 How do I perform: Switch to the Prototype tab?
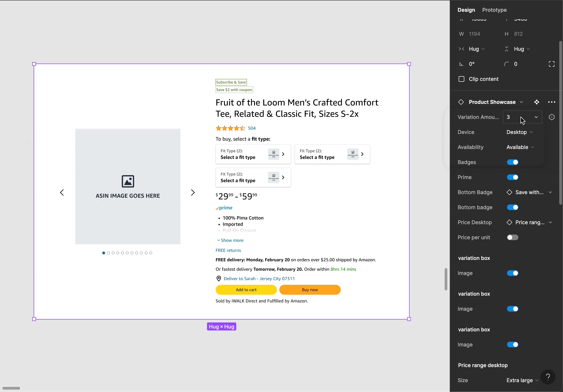pos(494,10)
